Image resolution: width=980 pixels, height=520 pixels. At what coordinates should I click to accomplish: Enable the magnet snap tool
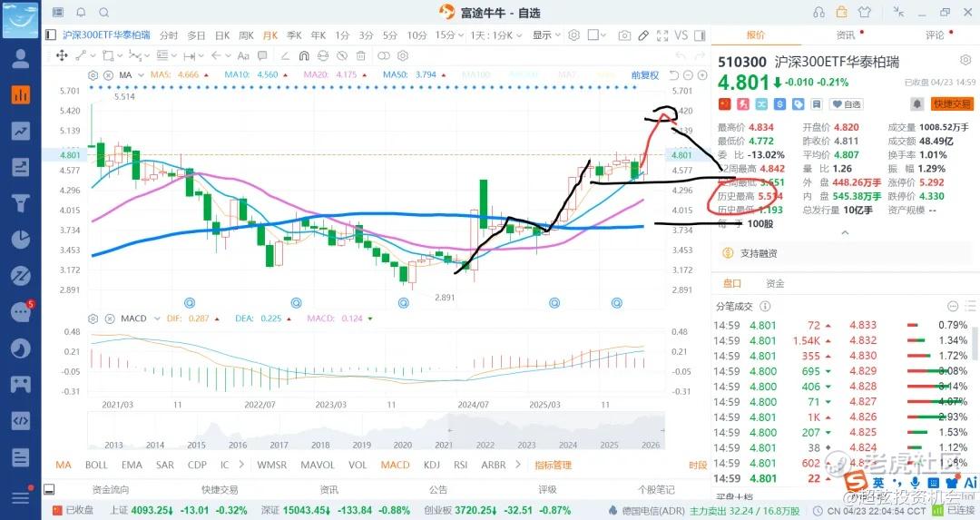pos(304,55)
